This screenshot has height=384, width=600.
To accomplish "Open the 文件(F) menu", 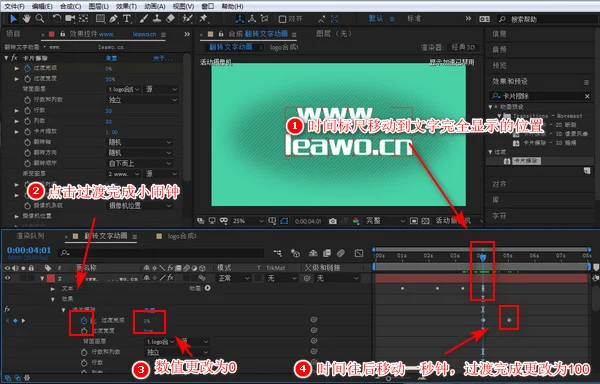I will tap(14, 6).
